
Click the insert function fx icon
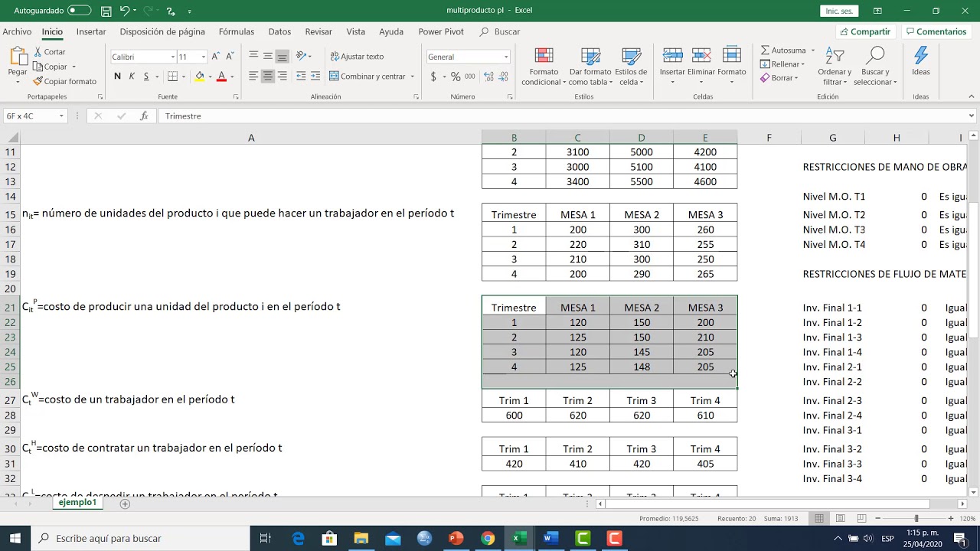tap(144, 116)
